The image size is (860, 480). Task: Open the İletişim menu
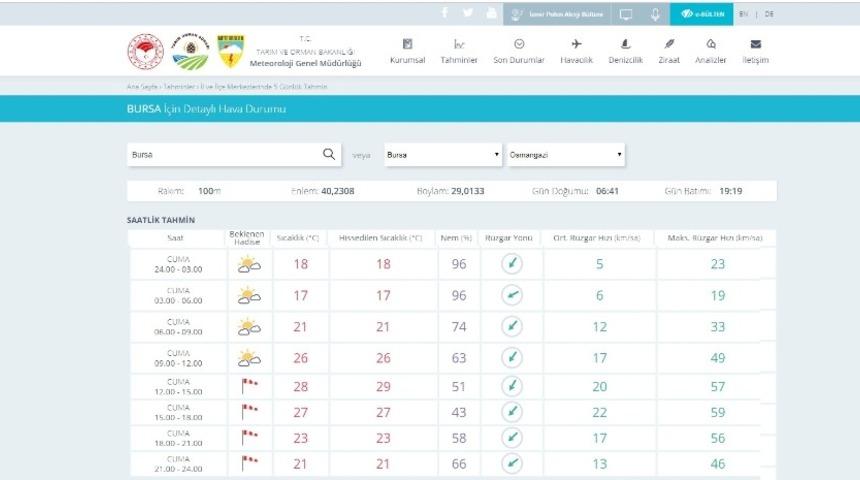click(x=756, y=52)
